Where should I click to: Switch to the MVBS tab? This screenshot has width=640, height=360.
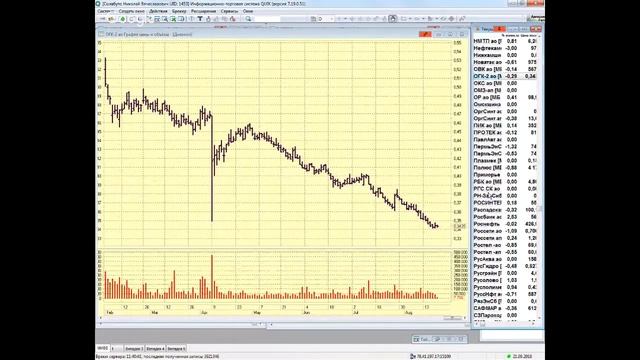pyautogui.click(x=102, y=348)
